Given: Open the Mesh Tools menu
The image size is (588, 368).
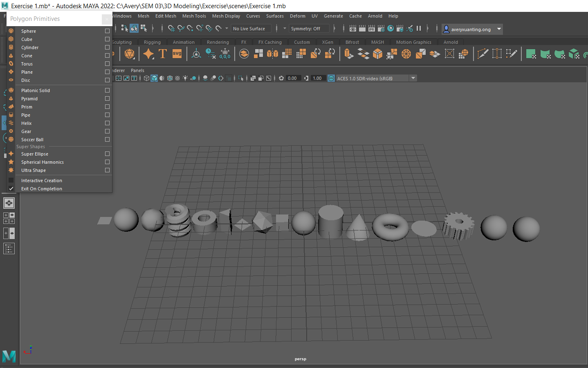Looking at the screenshot, I should coord(194,16).
